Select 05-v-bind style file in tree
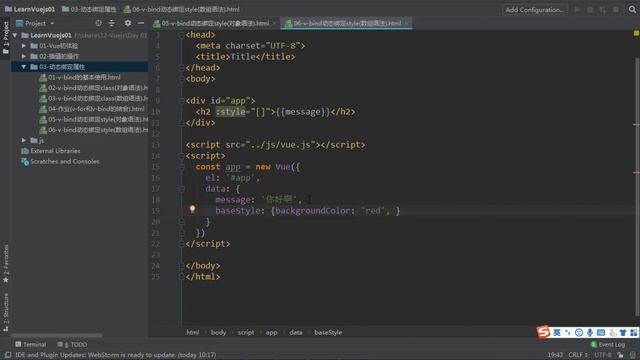Viewport: 640px width, 360px height. (x=93, y=119)
